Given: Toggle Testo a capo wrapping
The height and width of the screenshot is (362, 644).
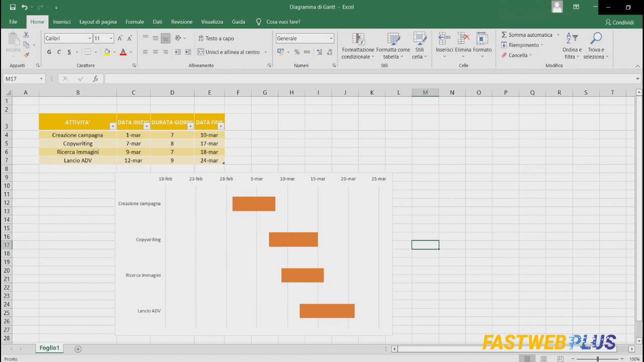Looking at the screenshot, I should click(216, 38).
